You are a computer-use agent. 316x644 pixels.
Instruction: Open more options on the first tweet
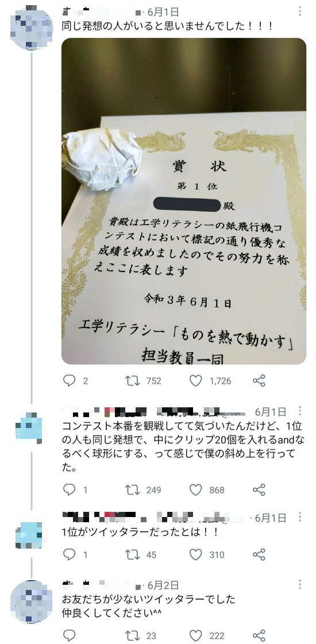tap(300, 11)
